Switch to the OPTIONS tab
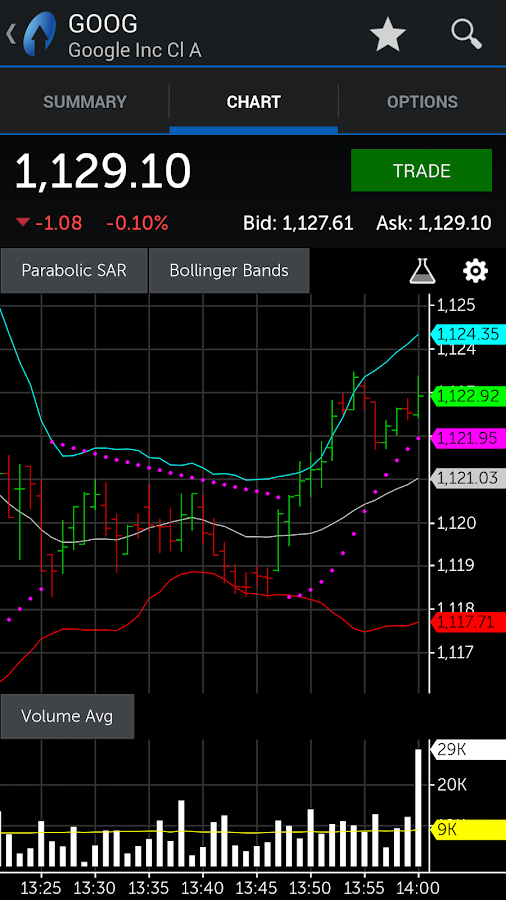Screen dimensions: 506x900 point(422,102)
